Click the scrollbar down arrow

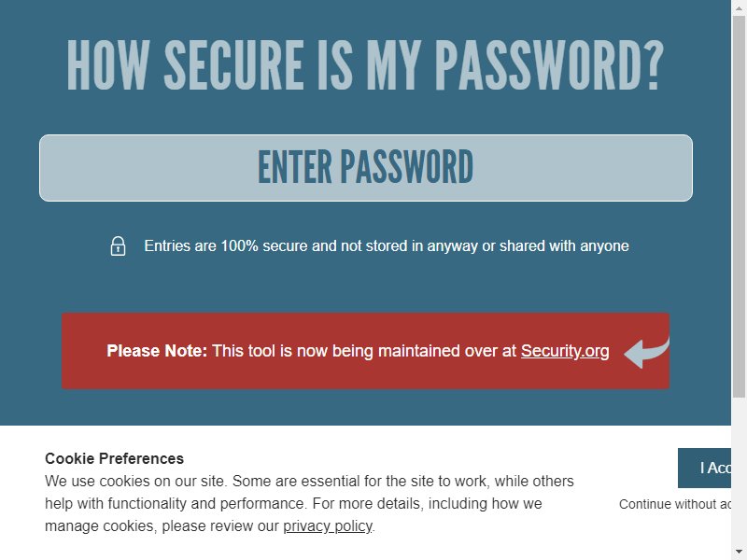739,553
